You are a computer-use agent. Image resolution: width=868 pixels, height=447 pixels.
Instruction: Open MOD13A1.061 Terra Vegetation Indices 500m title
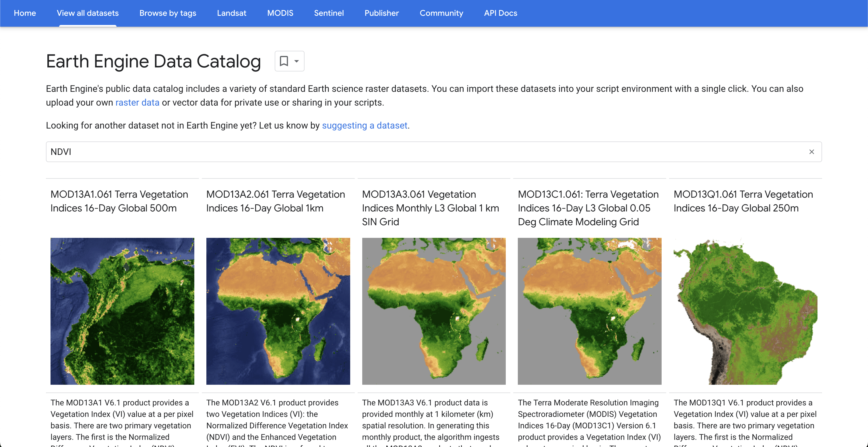click(119, 201)
